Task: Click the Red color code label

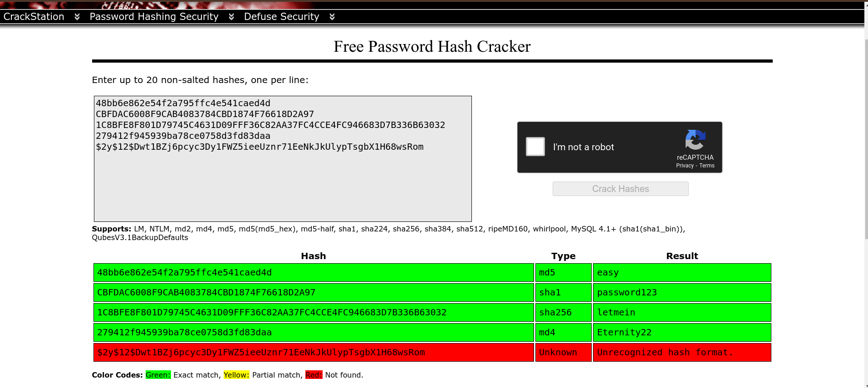Action: pyautogui.click(x=314, y=375)
